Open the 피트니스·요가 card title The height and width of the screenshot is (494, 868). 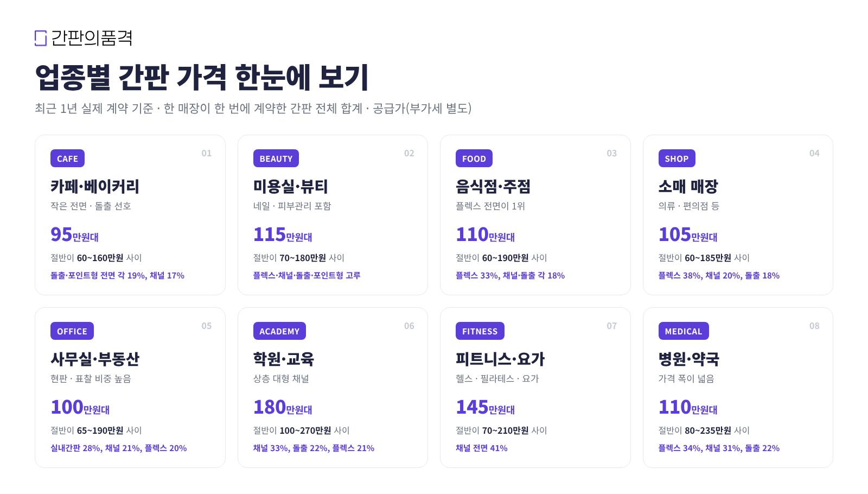pyautogui.click(x=500, y=359)
